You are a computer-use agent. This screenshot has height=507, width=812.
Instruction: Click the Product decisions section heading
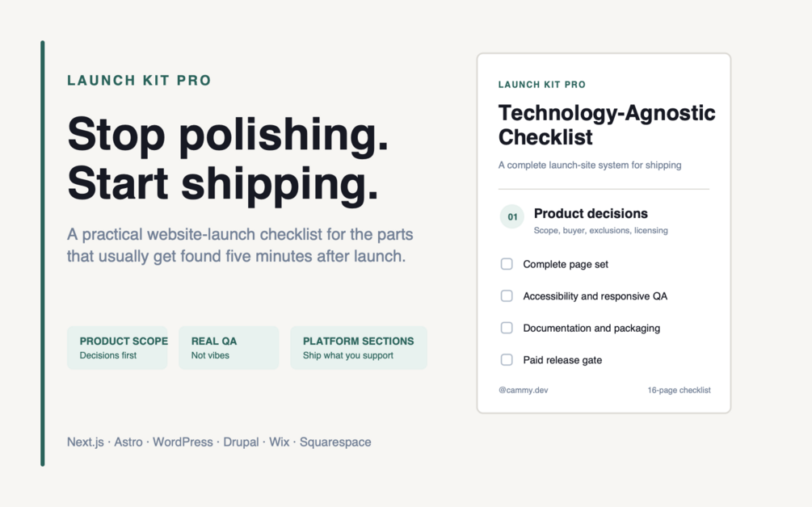tap(591, 214)
